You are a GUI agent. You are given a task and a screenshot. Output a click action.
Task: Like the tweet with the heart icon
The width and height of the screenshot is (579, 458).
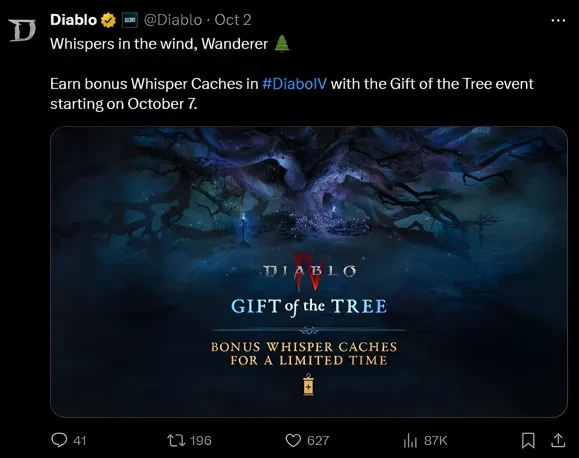293,440
